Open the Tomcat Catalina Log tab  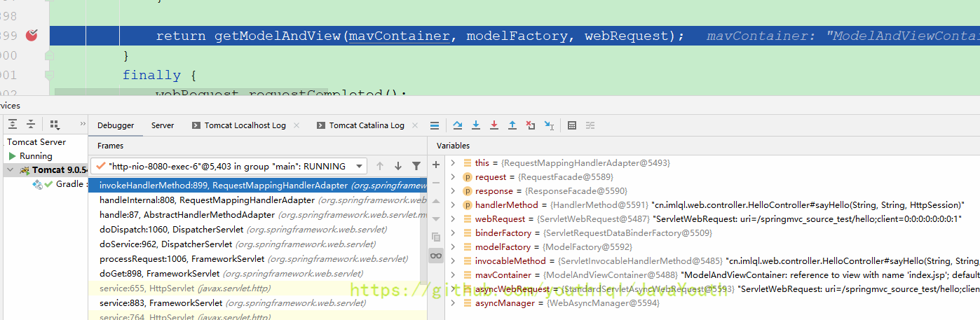[366, 125]
